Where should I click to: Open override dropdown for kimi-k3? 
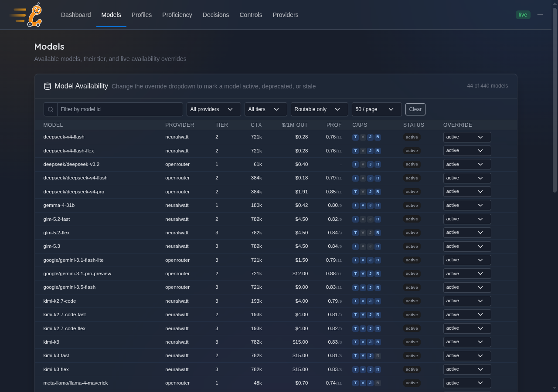[x=467, y=342]
